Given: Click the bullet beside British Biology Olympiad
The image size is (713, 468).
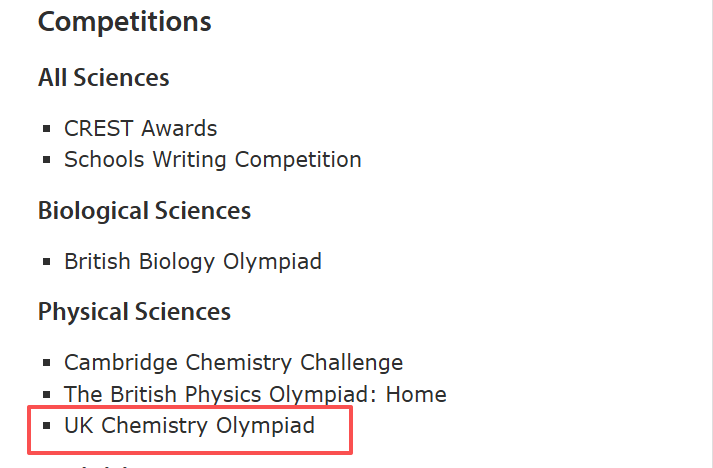Looking at the screenshot, I should click(46, 263).
